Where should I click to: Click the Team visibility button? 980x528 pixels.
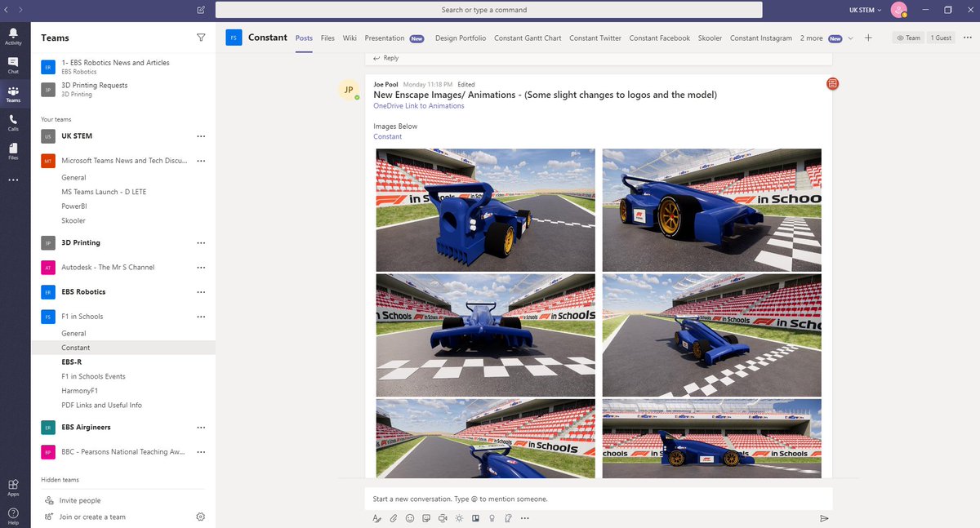907,38
